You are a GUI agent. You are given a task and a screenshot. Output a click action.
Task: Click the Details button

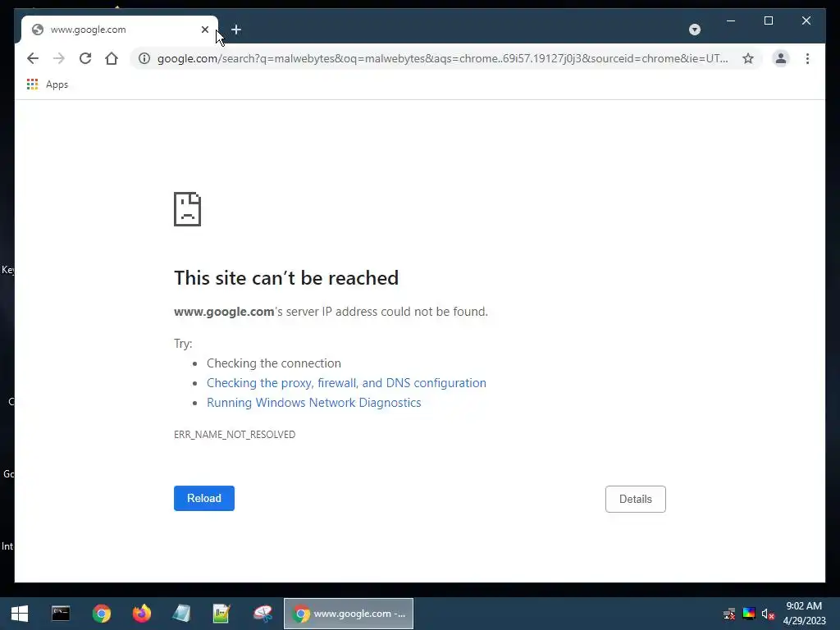[636, 499]
